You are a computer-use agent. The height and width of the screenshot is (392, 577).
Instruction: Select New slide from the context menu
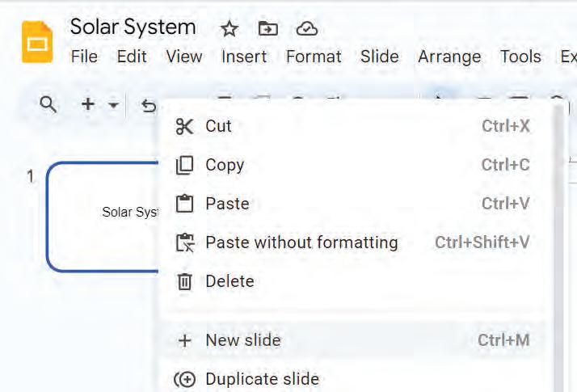(x=242, y=340)
